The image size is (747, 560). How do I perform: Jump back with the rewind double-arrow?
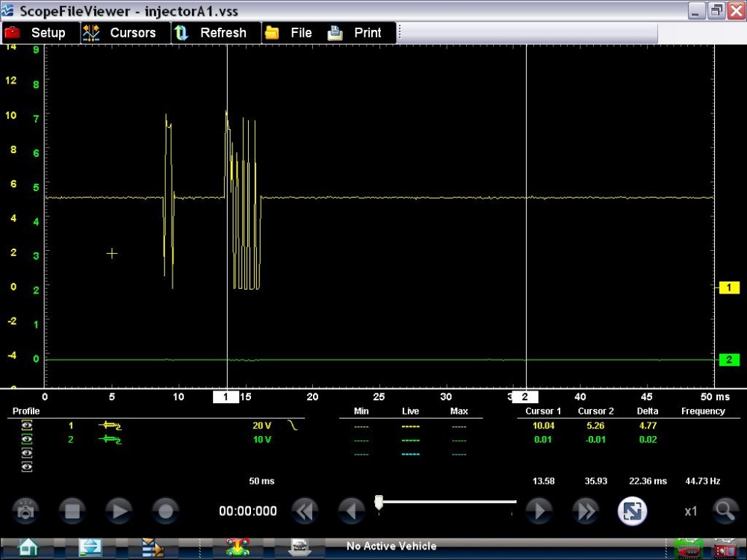(304, 511)
